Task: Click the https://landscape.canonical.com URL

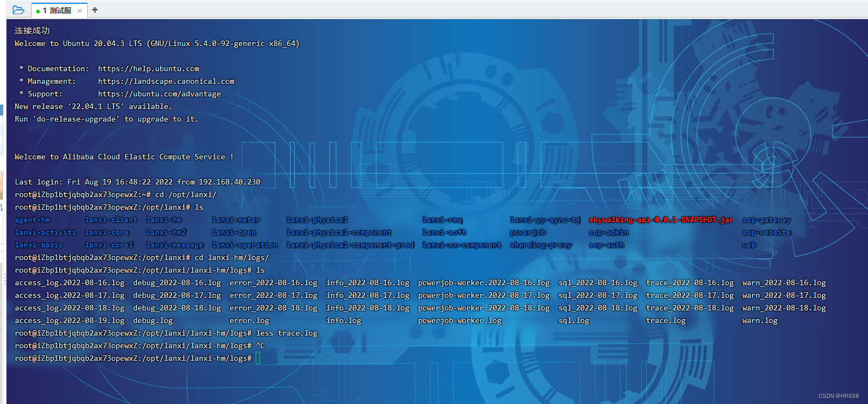Action: [166, 81]
